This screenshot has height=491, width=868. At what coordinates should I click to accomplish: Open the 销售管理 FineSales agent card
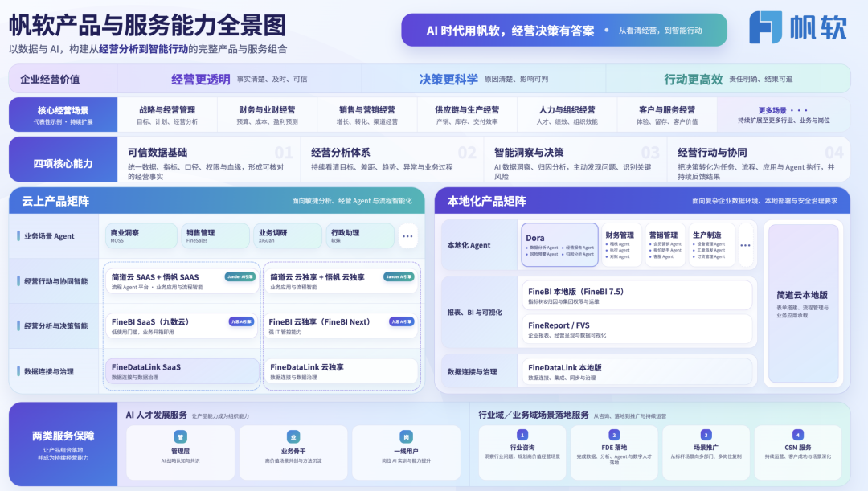point(215,235)
